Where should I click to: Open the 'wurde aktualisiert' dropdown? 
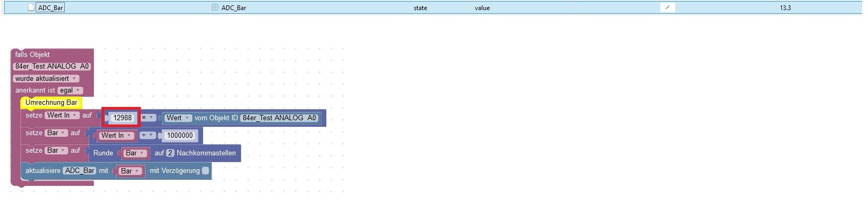point(46,78)
